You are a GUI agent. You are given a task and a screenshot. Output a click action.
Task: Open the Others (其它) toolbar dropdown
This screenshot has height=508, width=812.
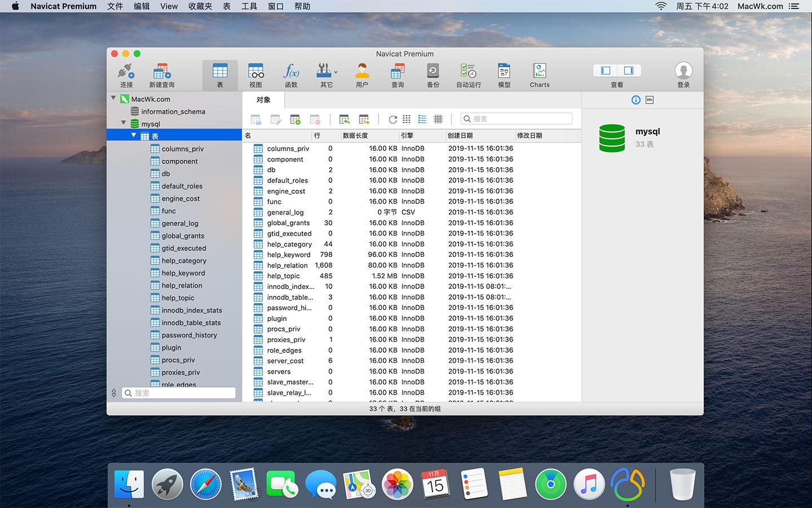(326, 75)
